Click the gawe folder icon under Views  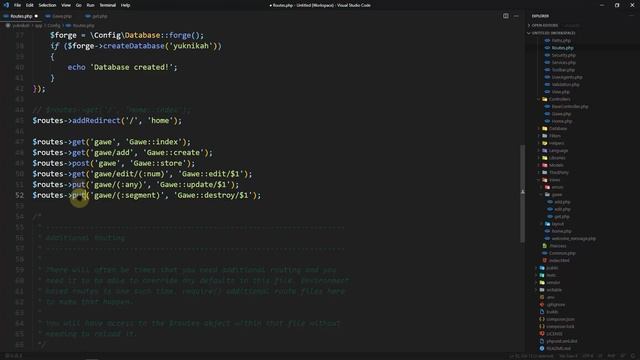tap(547, 195)
